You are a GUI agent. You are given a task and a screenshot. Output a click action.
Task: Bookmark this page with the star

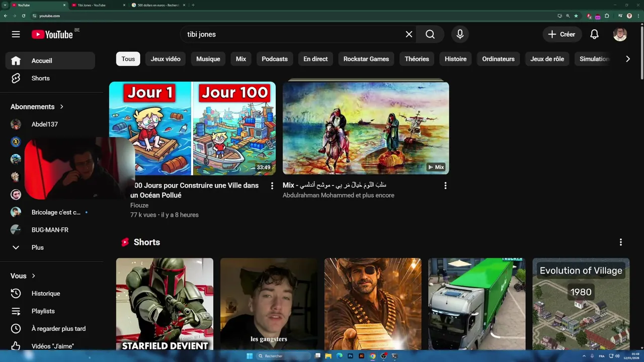pyautogui.click(x=576, y=16)
